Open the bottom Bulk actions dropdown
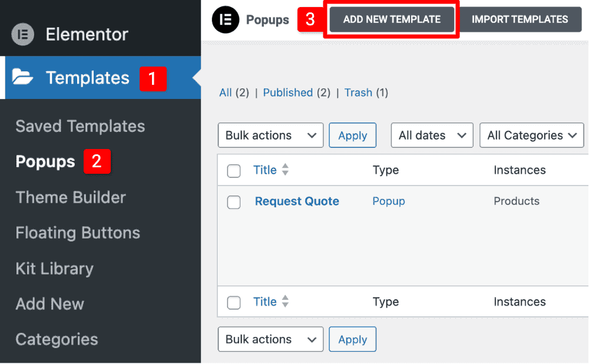 (270, 339)
